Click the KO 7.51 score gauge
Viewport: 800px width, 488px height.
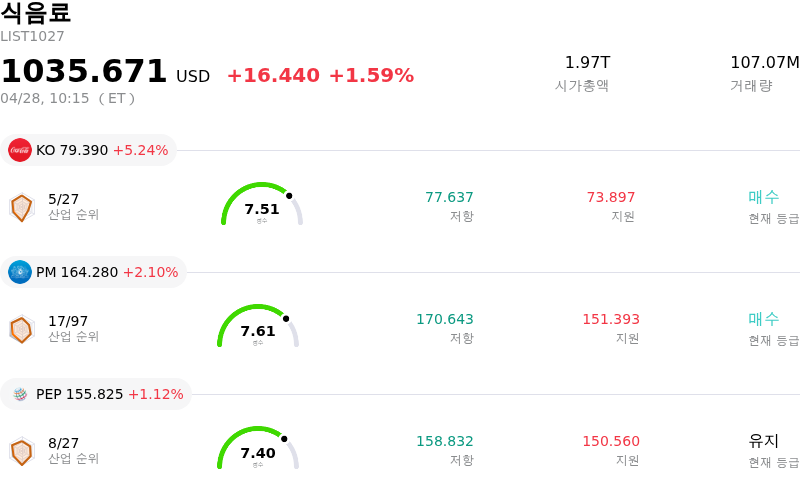click(x=262, y=205)
